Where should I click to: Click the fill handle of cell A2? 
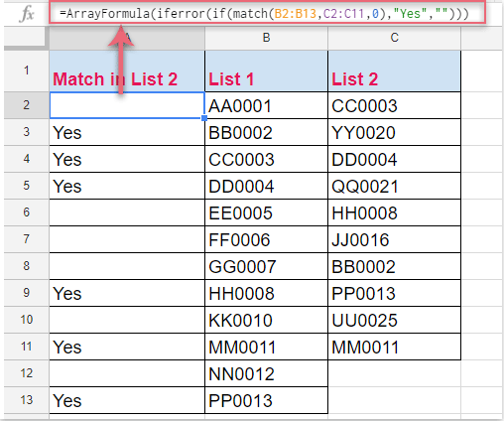(204, 118)
